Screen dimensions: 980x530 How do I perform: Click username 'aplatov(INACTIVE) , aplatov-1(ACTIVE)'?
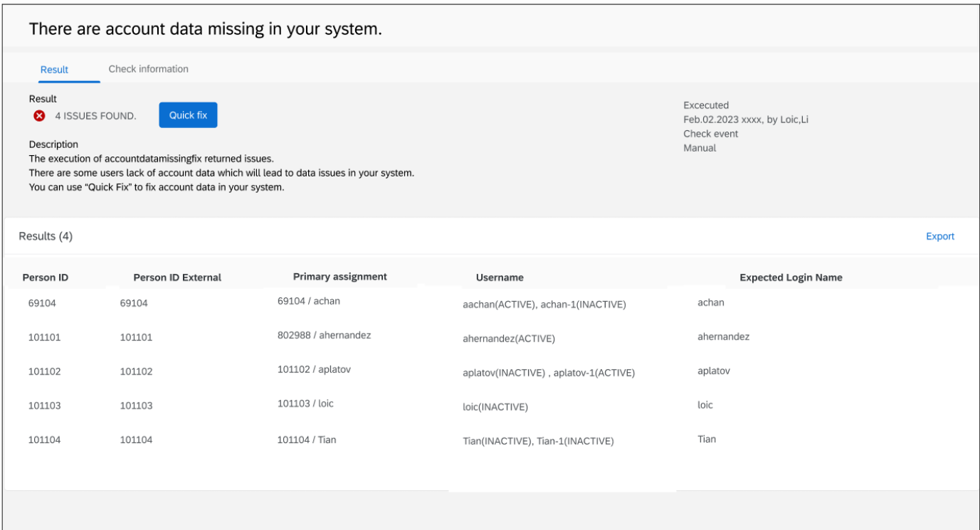click(x=549, y=373)
